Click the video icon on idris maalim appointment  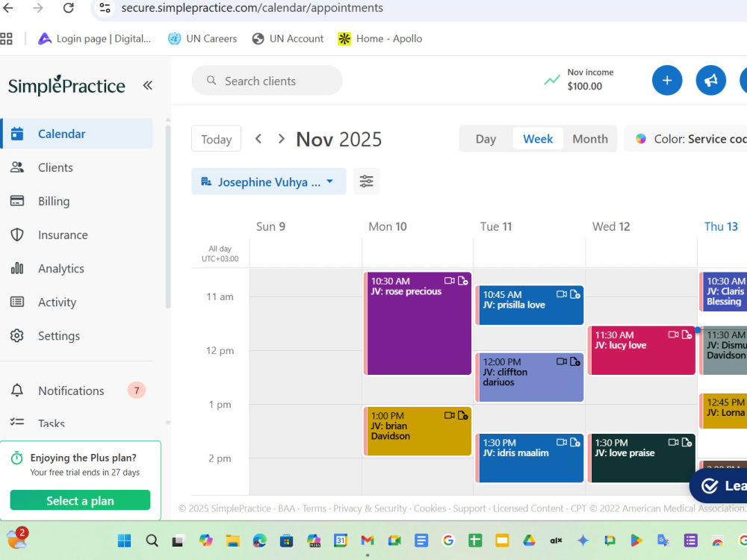coord(562,442)
